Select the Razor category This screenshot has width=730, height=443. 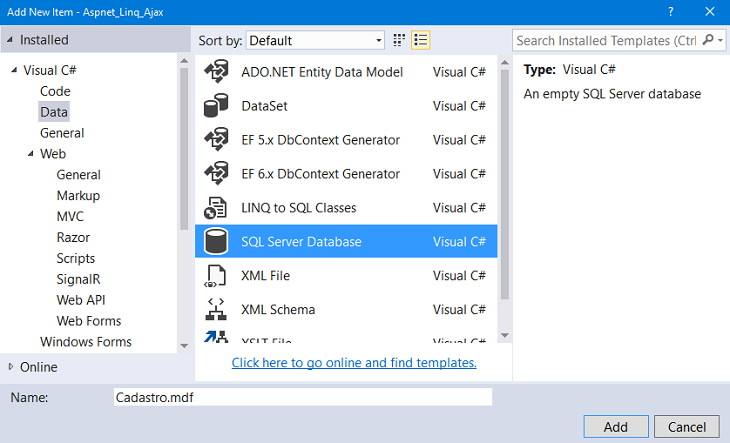click(73, 237)
